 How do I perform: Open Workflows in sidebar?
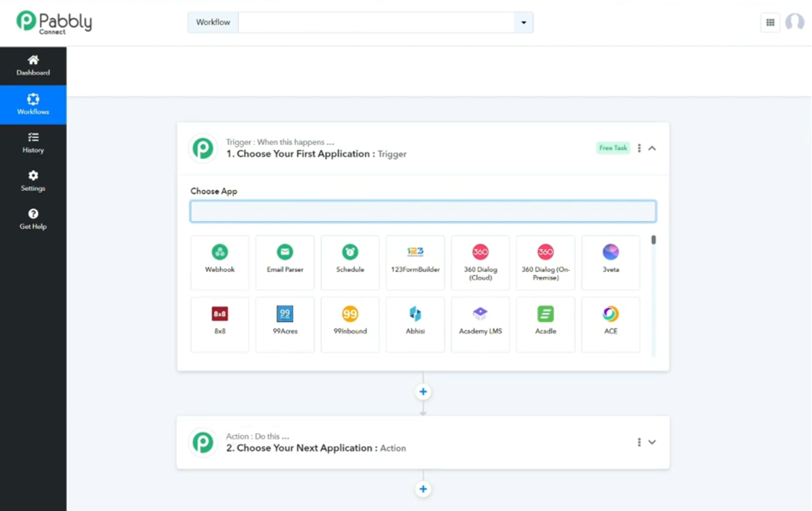coord(33,104)
